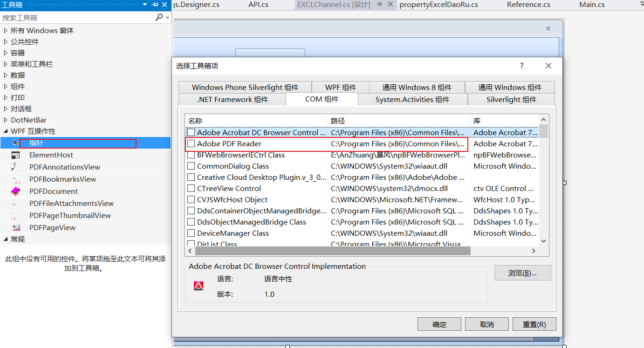Click the 浏览(B)... button
644x348 pixels.
[522, 273]
